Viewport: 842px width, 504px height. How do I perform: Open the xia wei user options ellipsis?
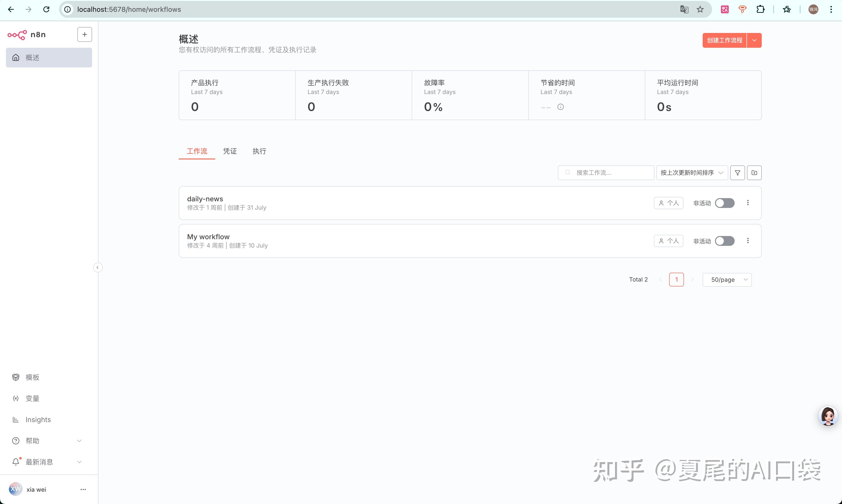83,489
